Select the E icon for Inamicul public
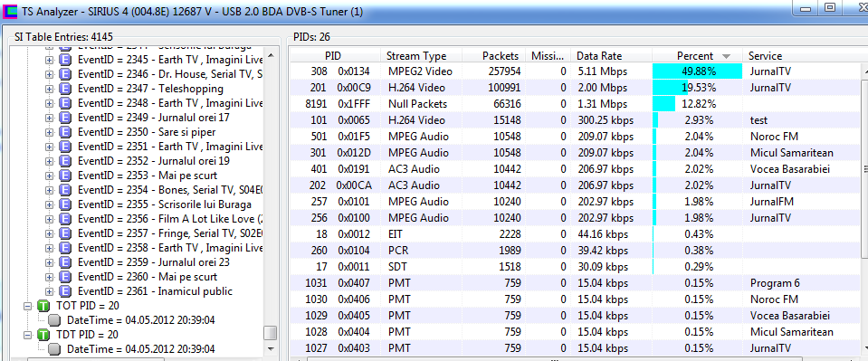868x361 pixels. coord(66,290)
